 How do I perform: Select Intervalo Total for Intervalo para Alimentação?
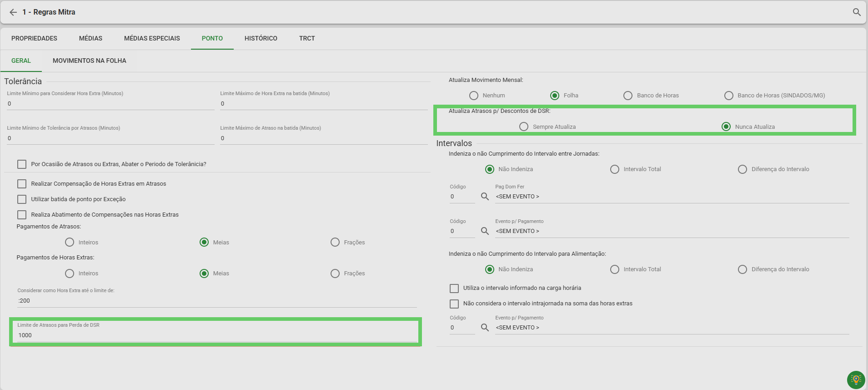(615, 269)
